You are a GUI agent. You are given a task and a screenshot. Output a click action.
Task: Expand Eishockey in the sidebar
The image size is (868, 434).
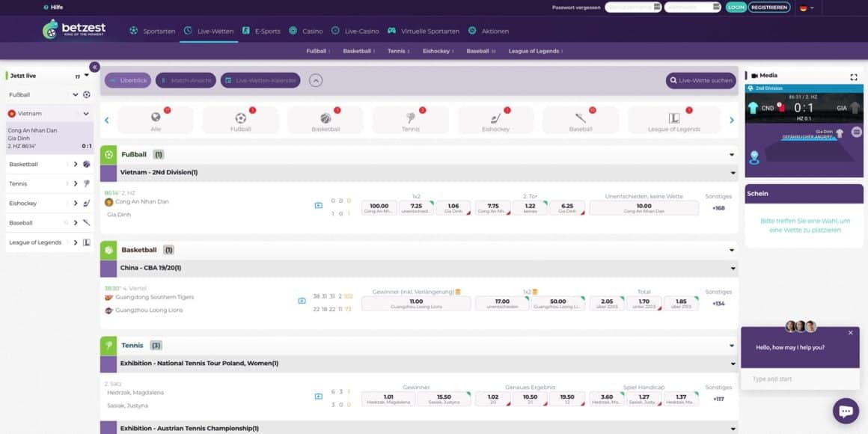[76, 204]
